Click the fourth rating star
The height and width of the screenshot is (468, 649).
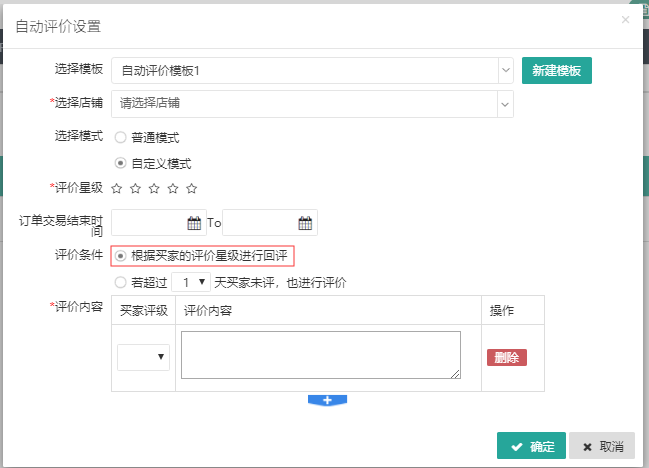pyautogui.click(x=173, y=188)
